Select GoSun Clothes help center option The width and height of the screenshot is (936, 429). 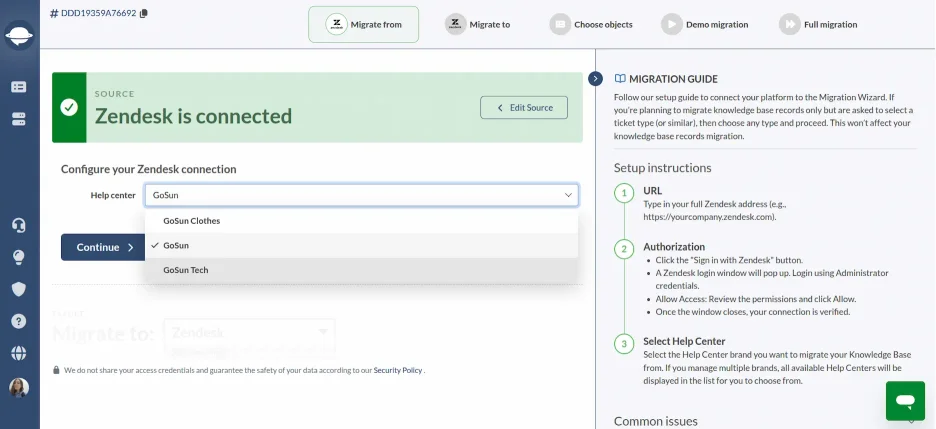click(x=362, y=221)
